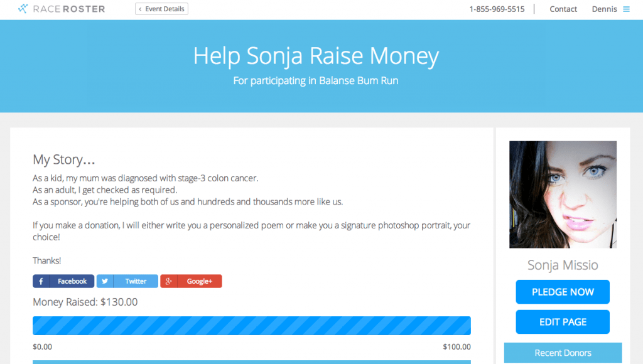Click Sonja Missio's profile photo
Viewport: 643px width, 364px height.
point(562,194)
